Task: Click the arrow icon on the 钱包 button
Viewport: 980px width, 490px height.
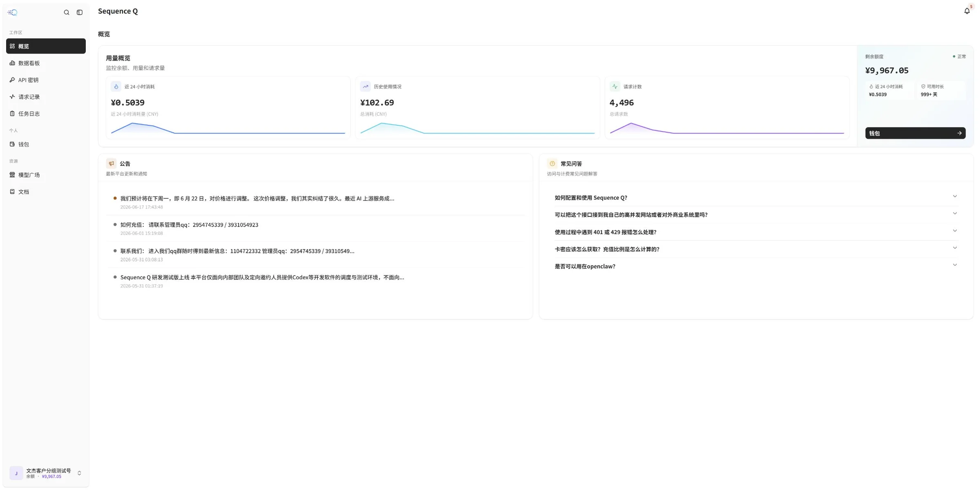Action: coord(959,133)
